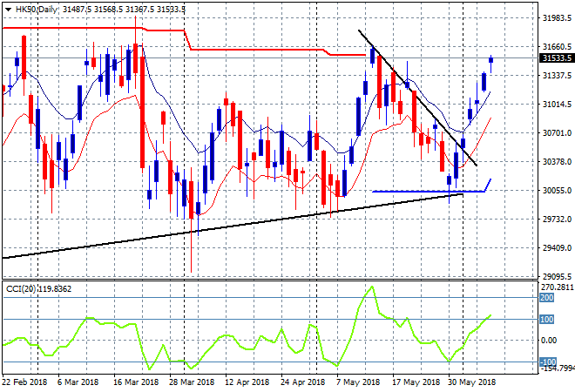Select the current price label 31533.5
The height and width of the screenshot is (392, 575).
(557, 58)
